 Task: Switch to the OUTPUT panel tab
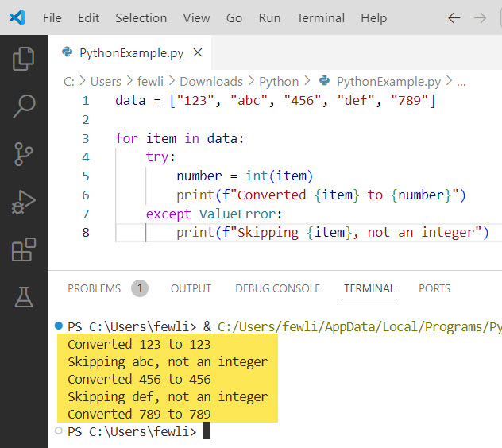tap(191, 288)
